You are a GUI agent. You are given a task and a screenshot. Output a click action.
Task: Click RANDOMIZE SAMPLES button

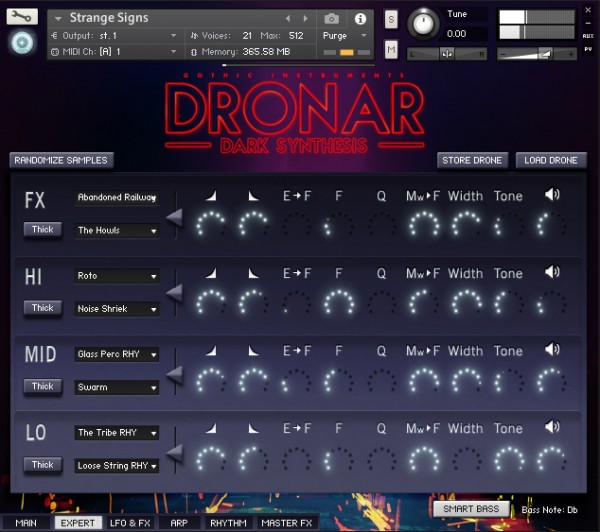click(x=61, y=160)
